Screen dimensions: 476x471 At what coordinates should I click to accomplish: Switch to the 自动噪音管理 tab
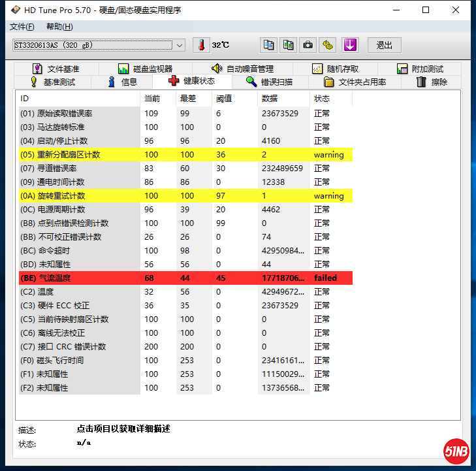tap(242, 69)
